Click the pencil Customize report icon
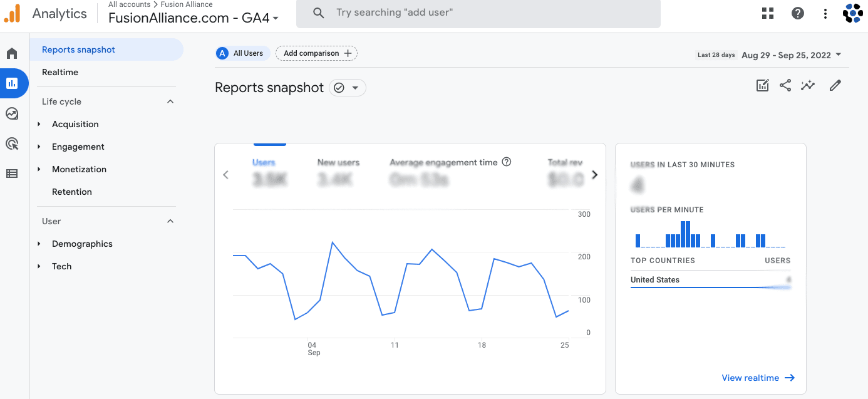 coord(835,86)
